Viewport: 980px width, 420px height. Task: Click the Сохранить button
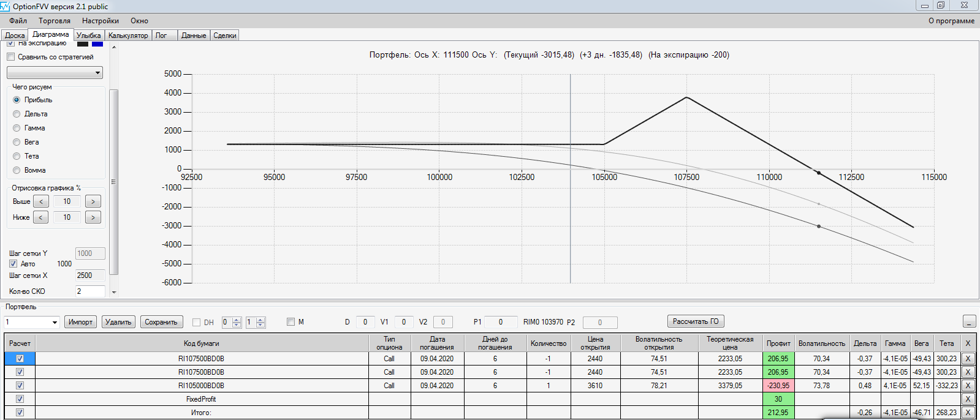(x=161, y=322)
